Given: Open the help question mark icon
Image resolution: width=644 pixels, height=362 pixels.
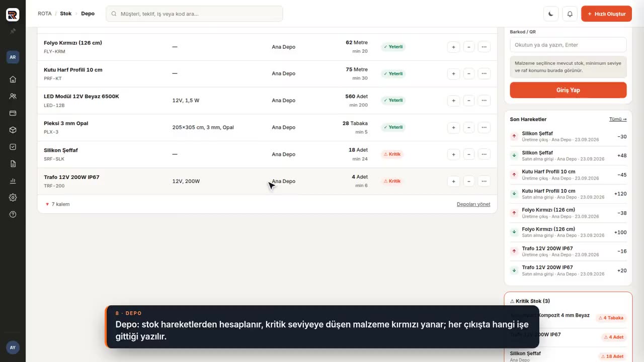Looking at the screenshot, I should [x=13, y=214].
